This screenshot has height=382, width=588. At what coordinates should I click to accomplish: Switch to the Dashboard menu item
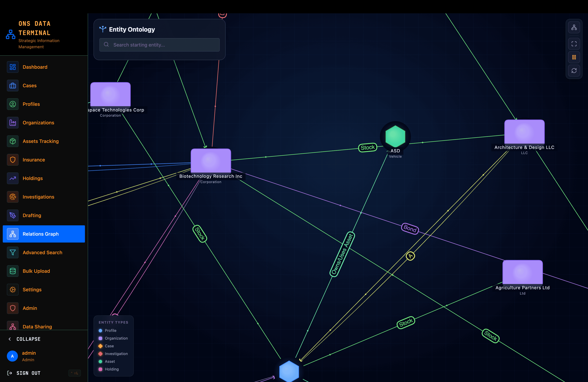click(x=35, y=67)
